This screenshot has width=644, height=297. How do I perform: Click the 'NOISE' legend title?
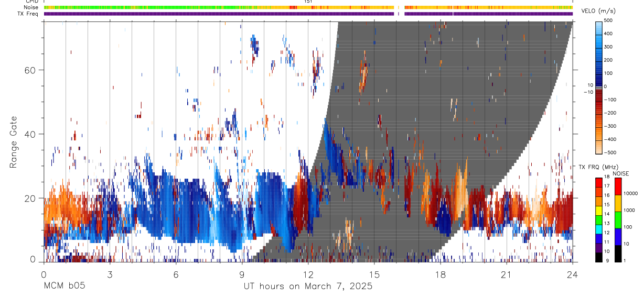pos(621,173)
